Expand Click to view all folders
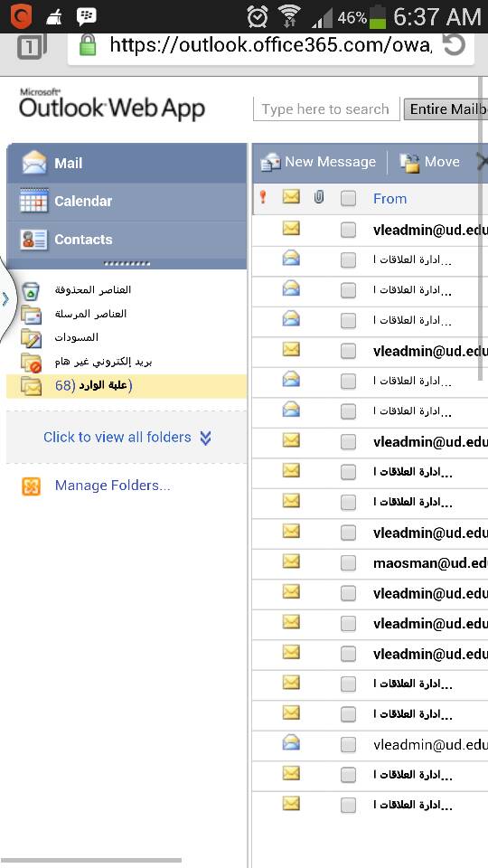 (127, 438)
